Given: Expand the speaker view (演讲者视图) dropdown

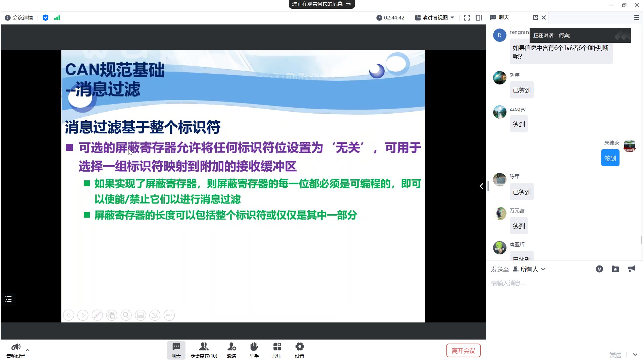Looking at the screenshot, I should coord(435,18).
